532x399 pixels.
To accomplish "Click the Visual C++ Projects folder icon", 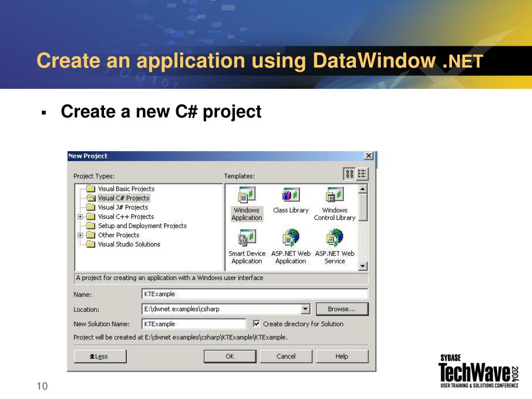I will (x=90, y=216).
